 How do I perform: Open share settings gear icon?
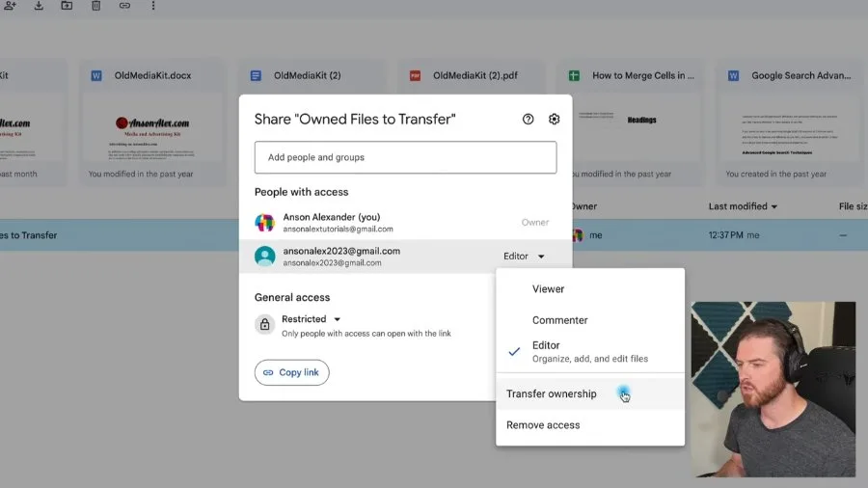coord(555,119)
